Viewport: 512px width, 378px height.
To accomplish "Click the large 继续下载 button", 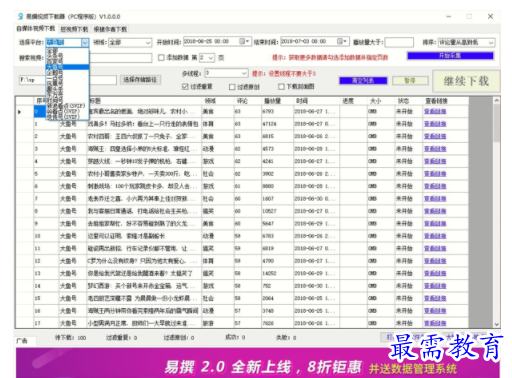I will 466,81.
